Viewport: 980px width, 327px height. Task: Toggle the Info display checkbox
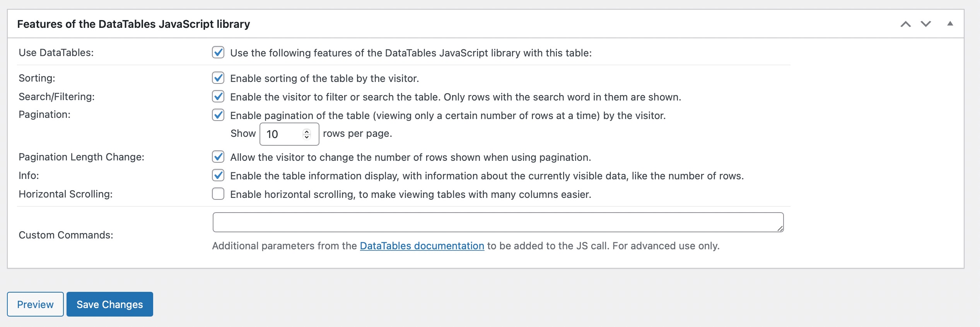pyautogui.click(x=218, y=175)
